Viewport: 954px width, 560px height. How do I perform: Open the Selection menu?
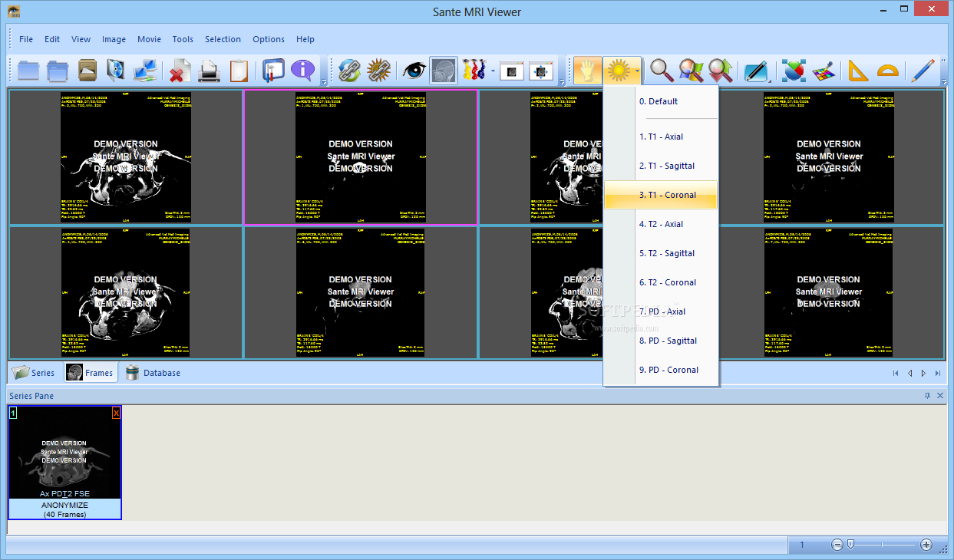click(223, 39)
